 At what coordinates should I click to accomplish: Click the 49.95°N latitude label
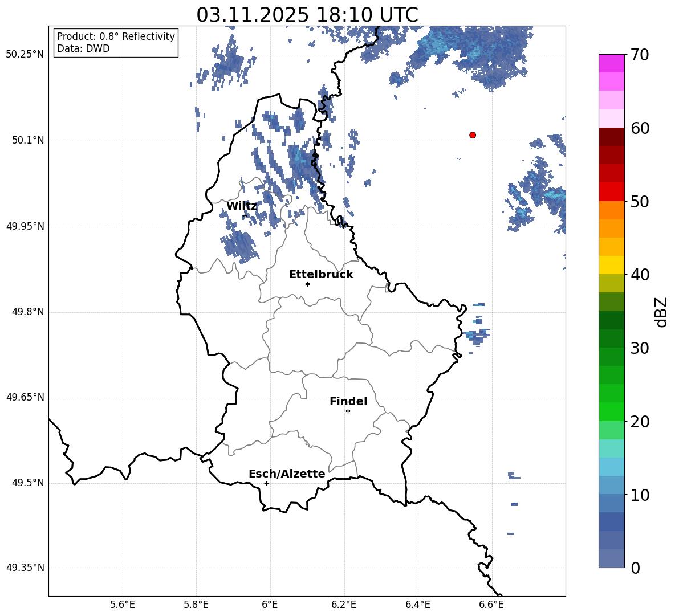tap(25, 226)
